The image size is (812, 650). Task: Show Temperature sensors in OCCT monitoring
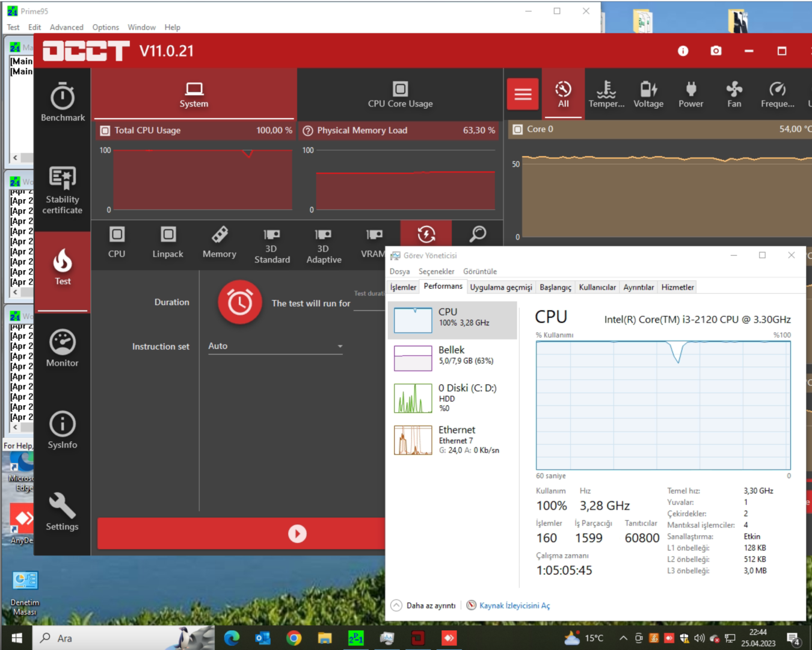tap(606, 94)
